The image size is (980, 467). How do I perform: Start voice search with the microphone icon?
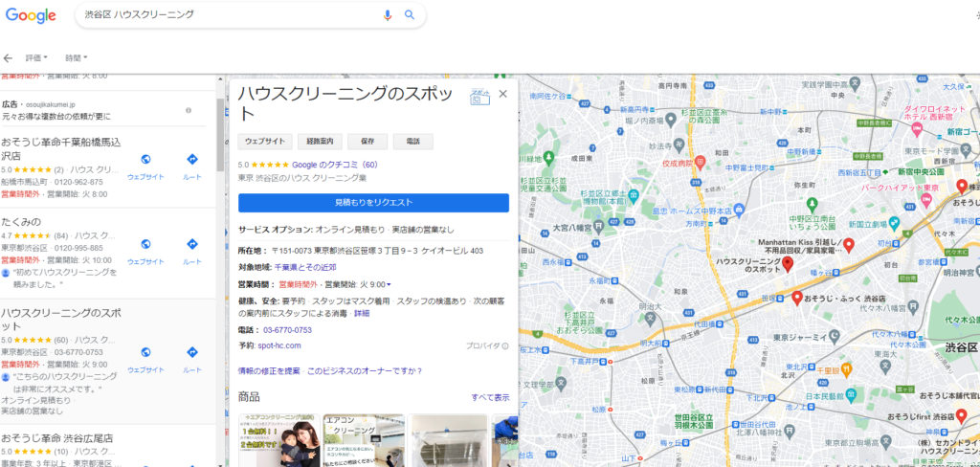click(388, 15)
